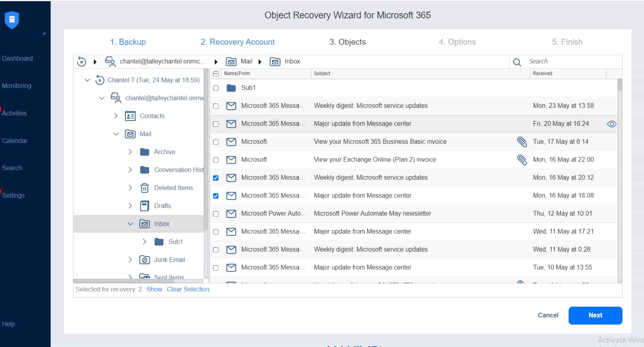The image size is (644, 347).
Task: Click the eye preview icon on the 20 May email
Action: 611,124
